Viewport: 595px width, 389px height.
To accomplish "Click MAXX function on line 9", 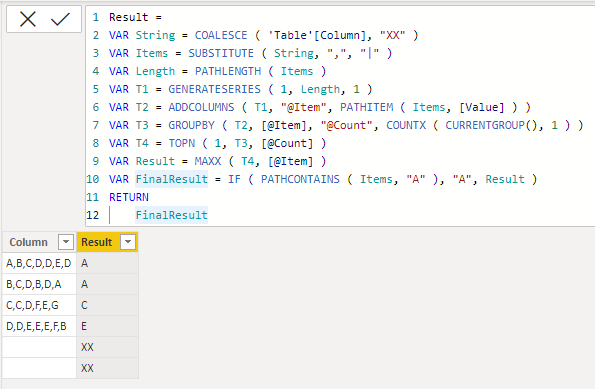I will [208, 161].
